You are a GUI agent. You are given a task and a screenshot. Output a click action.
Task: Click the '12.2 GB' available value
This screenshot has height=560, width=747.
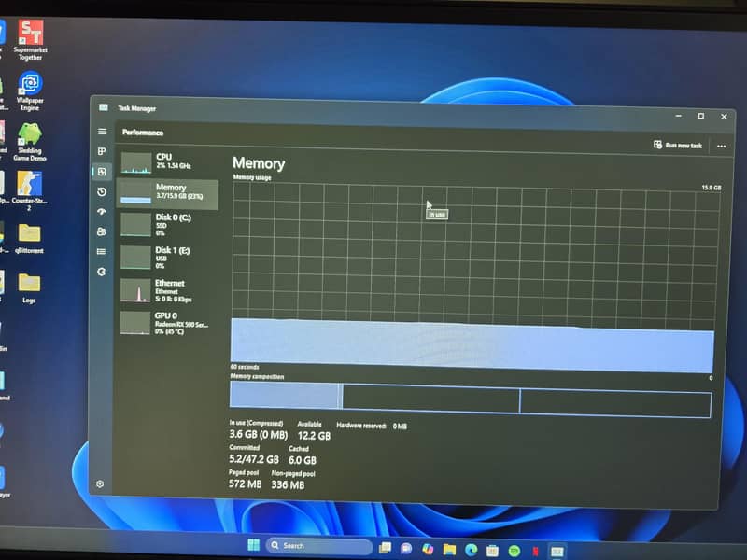(314, 436)
